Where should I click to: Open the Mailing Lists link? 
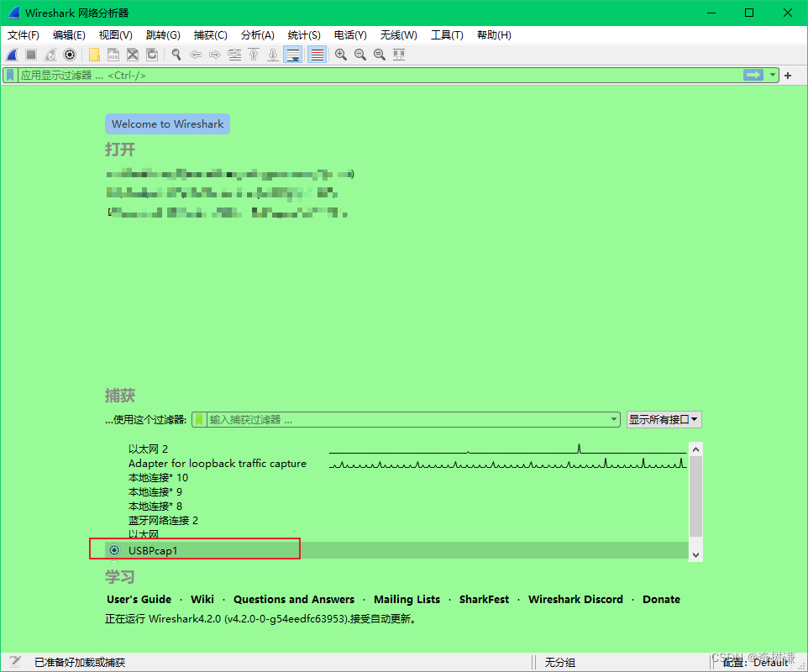click(407, 599)
